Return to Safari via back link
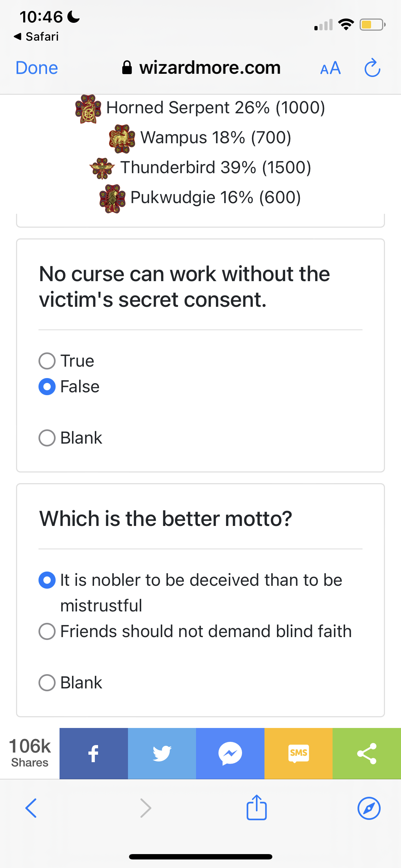The image size is (401, 868). (x=36, y=36)
